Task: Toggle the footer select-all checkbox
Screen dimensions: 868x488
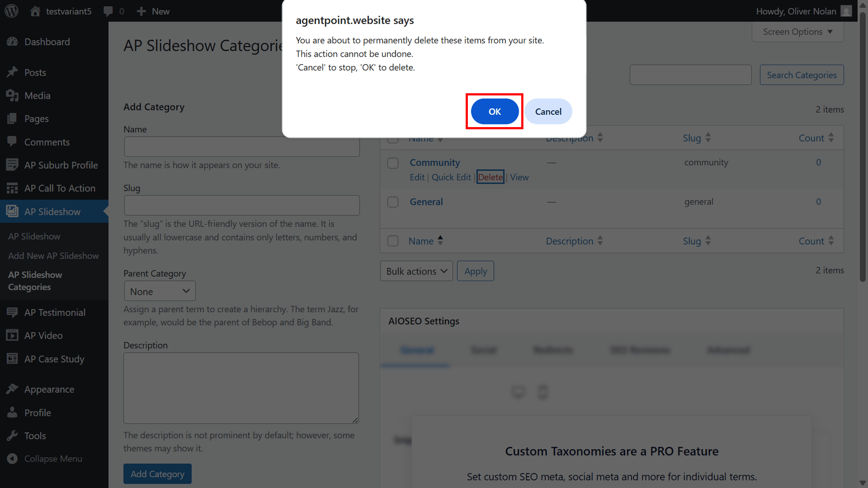Action: [x=393, y=241]
